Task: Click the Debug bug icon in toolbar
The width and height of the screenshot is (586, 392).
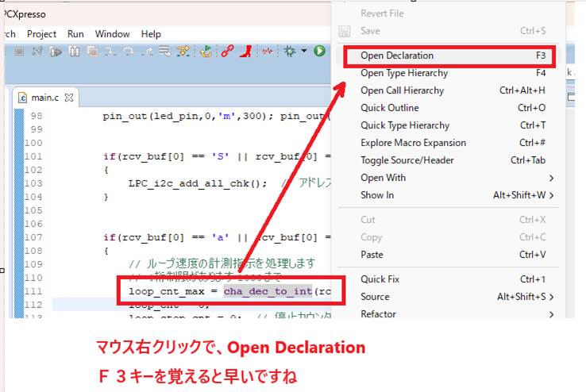Action: click(290, 52)
